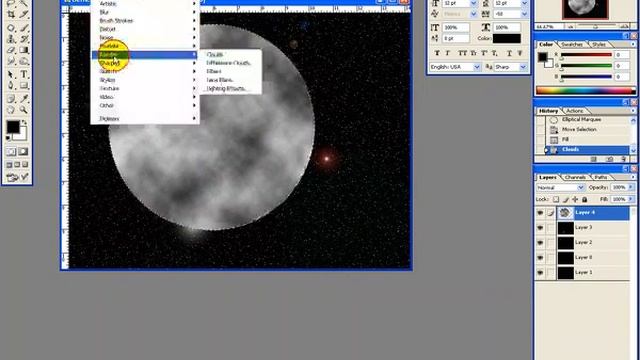Select the Healing Brush tool
Screen dimensions: 640x360
11,28
